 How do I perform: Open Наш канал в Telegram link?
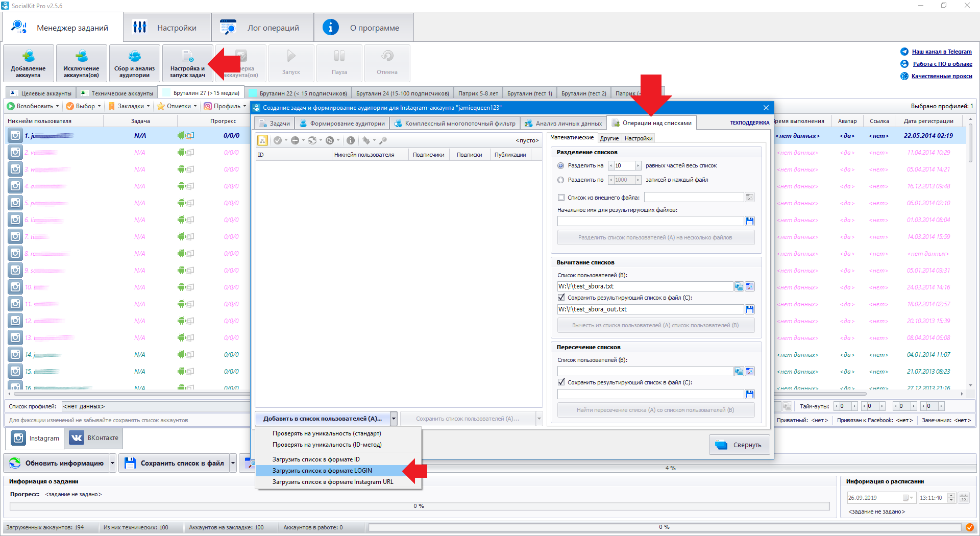[942, 52]
